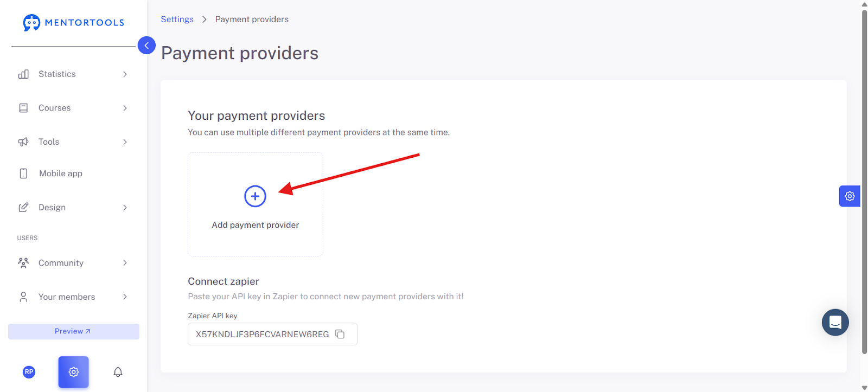Expand the Tools submenu
The width and height of the screenshot is (868, 392).
click(x=125, y=142)
